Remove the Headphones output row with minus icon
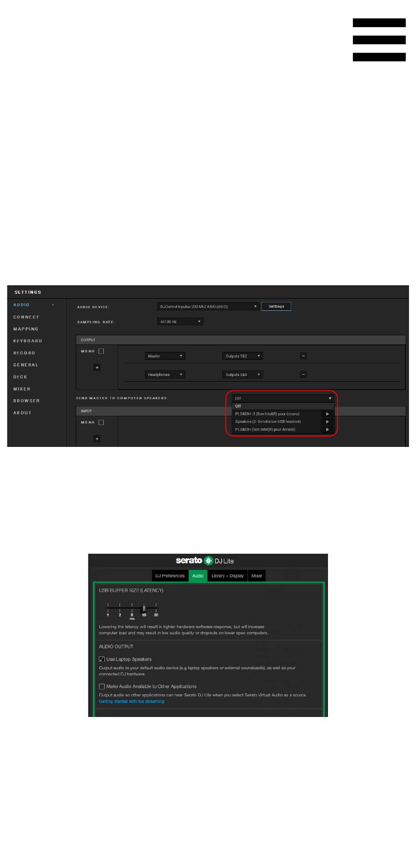Image resolution: width=416 pixels, height=868 pixels. [x=303, y=375]
